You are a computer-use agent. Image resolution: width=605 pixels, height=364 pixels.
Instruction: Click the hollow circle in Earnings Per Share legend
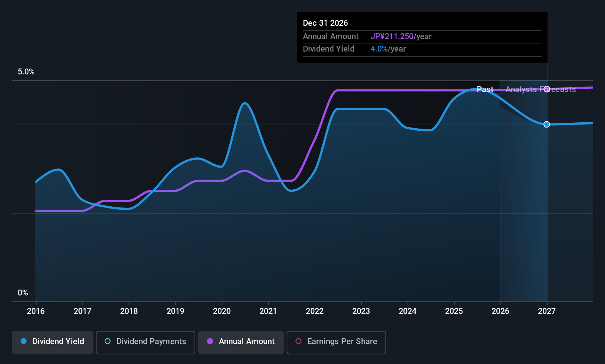click(298, 341)
